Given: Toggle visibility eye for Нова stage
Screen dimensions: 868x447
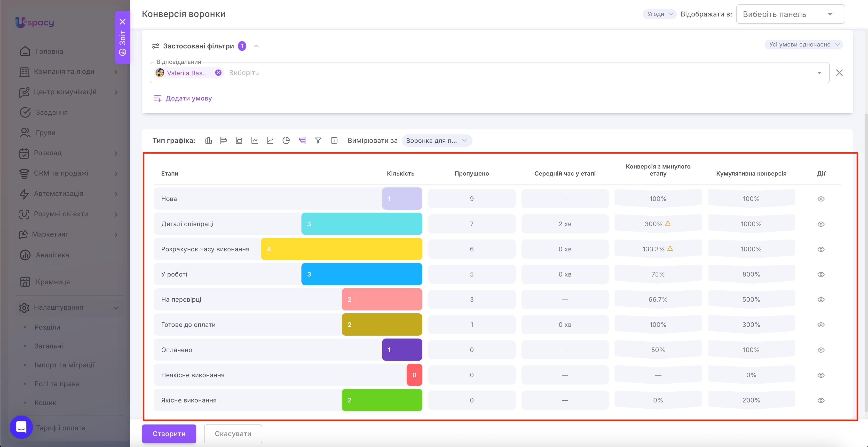Looking at the screenshot, I should [821, 199].
